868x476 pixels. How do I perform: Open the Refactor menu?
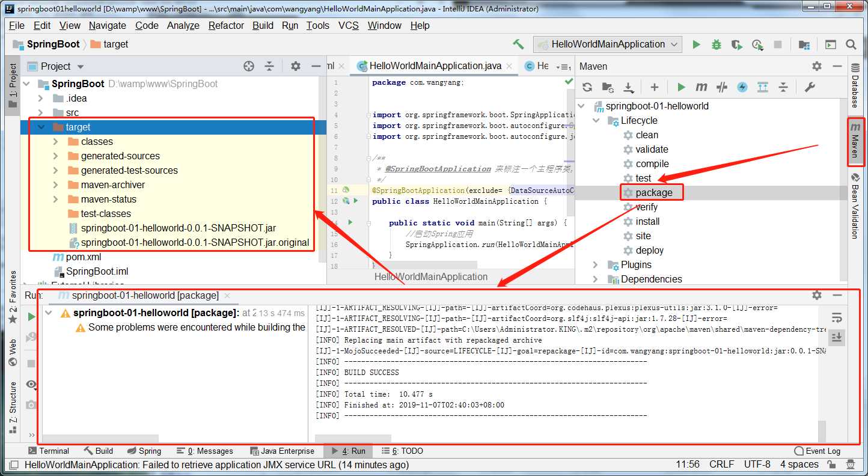(x=226, y=25)
